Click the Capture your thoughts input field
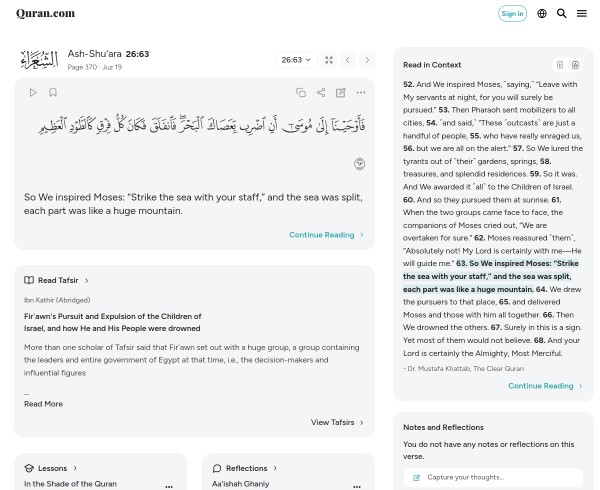 point(493,477)
